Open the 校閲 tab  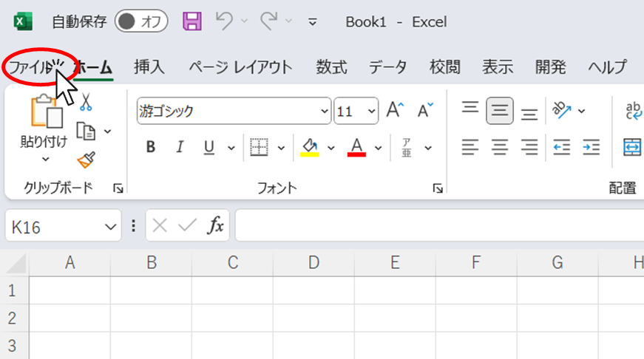point(445,67)
